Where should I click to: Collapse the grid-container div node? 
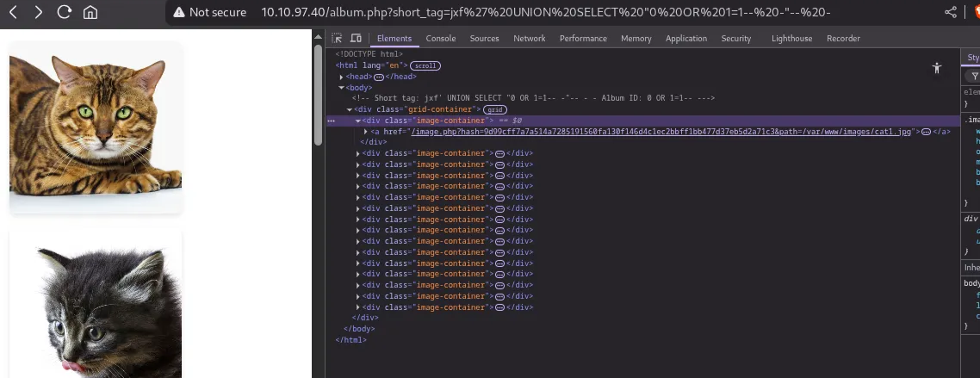[x=350, y=110]
